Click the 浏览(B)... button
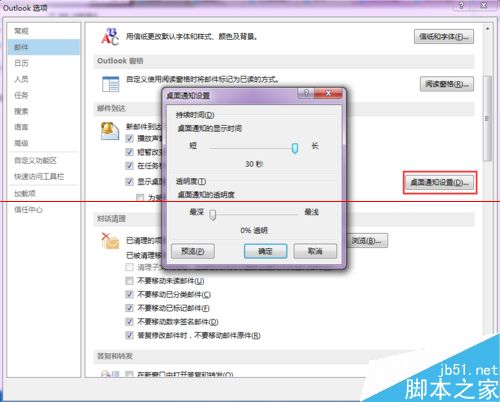Image resolution: width=500 pixels, height=402 pixels. click(x=366, y=241)
